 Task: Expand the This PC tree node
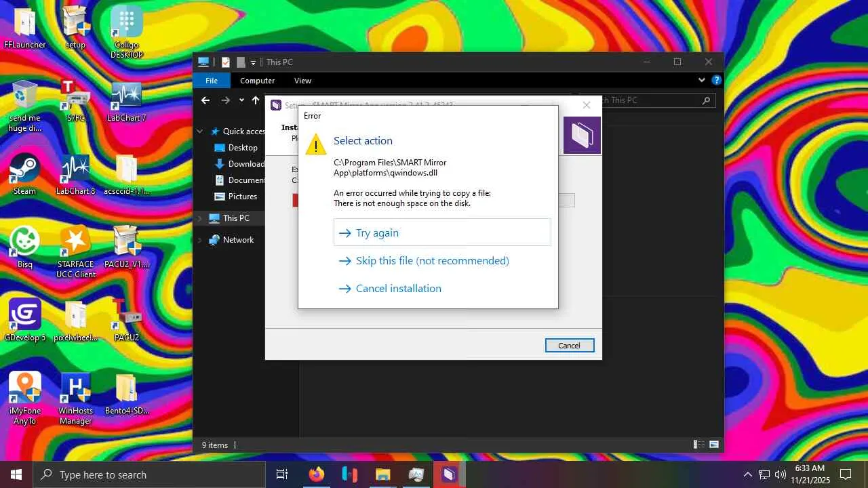[200, 218]
